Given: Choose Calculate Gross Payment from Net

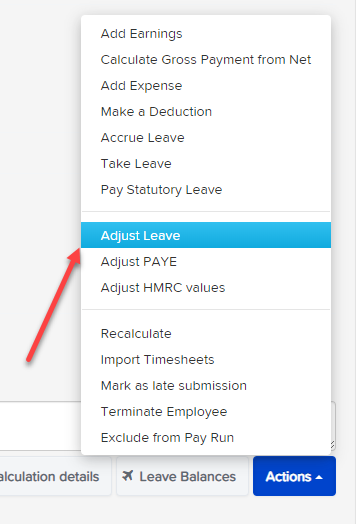Looking at the screenshot, I should pos(206,60).
